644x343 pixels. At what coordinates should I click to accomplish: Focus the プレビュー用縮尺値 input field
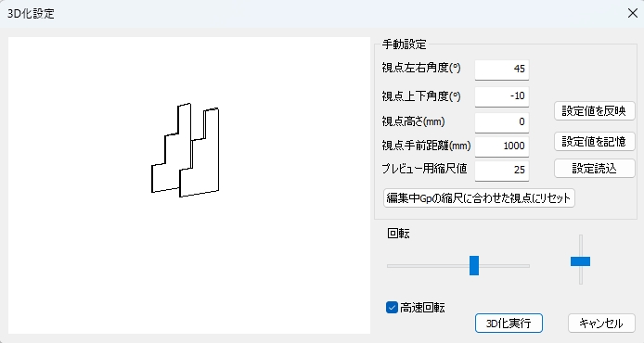pyautogui.click(x=502, y=170)
